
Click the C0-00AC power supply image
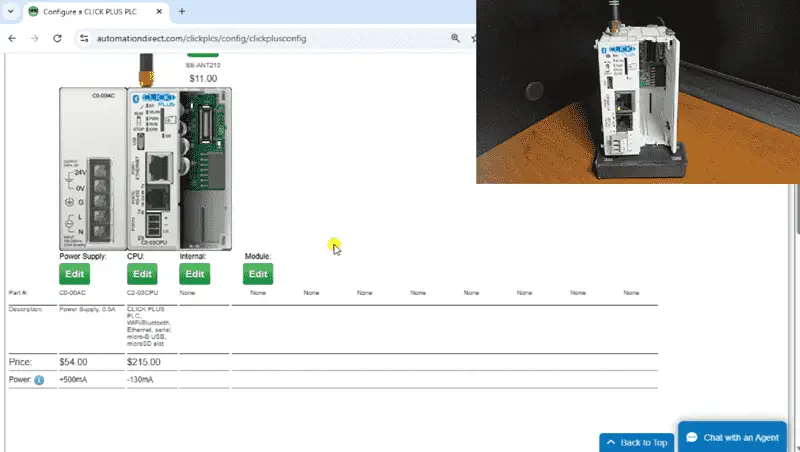click(93, 168)
